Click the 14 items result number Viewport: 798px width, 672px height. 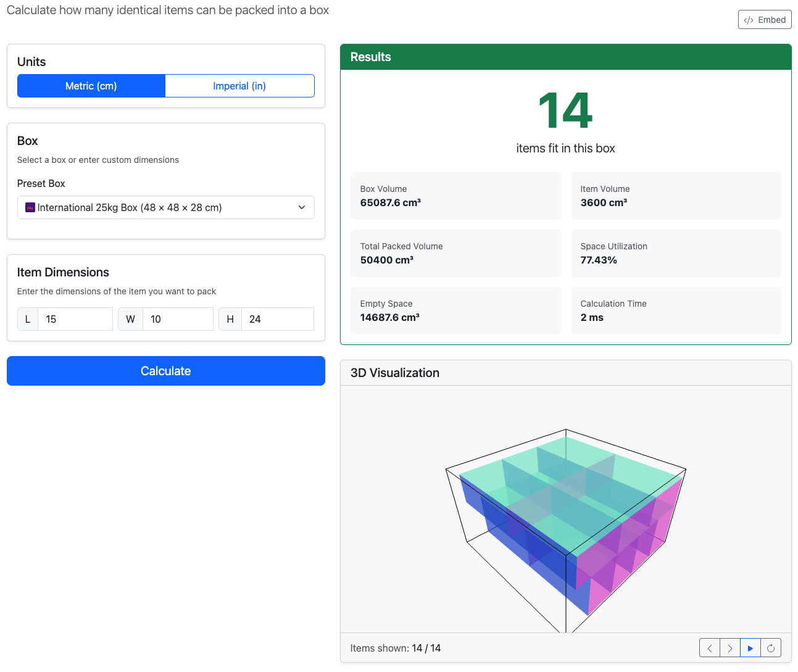(565, 111)
